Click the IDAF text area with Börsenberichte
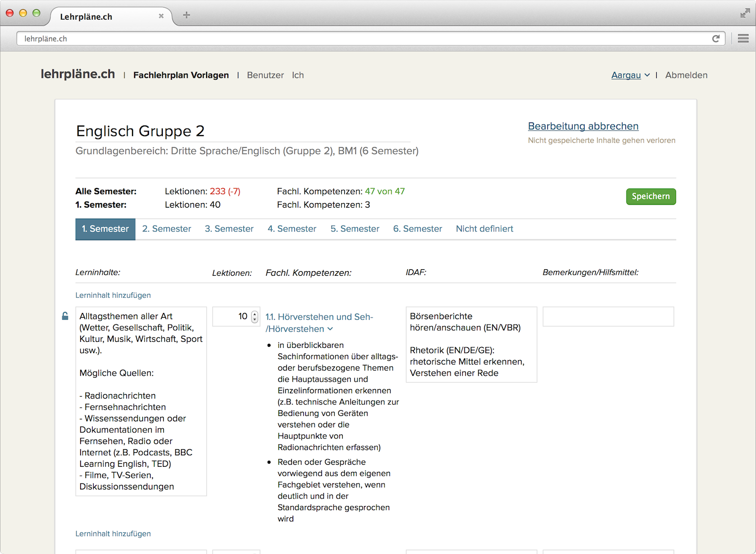Screen dimensions: 756x554 click(x=471, y=345)
